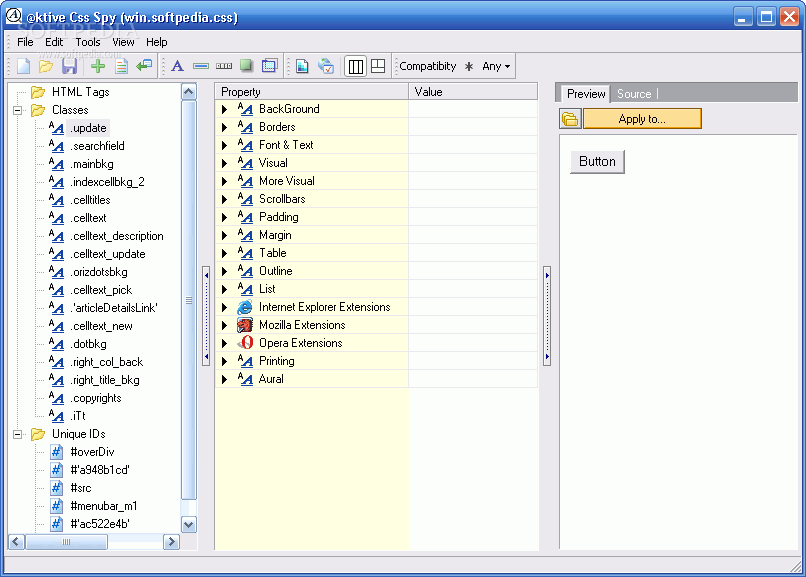Click the Property column header
806x577 pixels.
(x=312, y=91)
